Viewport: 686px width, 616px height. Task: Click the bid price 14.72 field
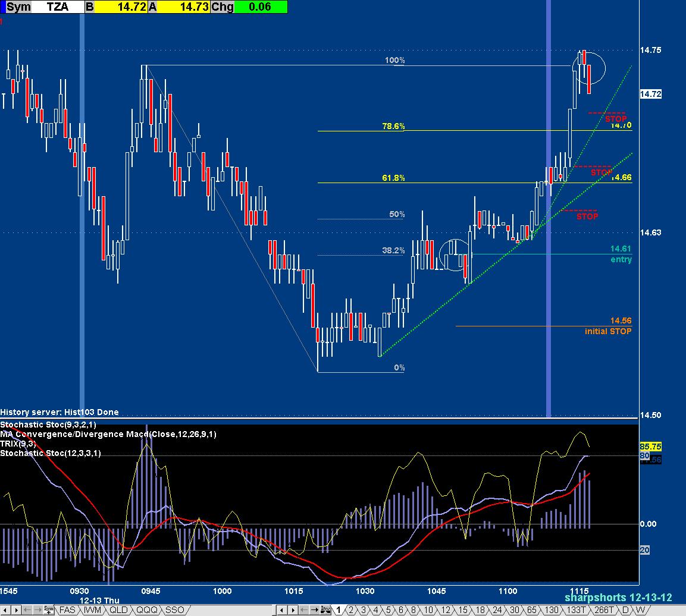pos(121,7)
